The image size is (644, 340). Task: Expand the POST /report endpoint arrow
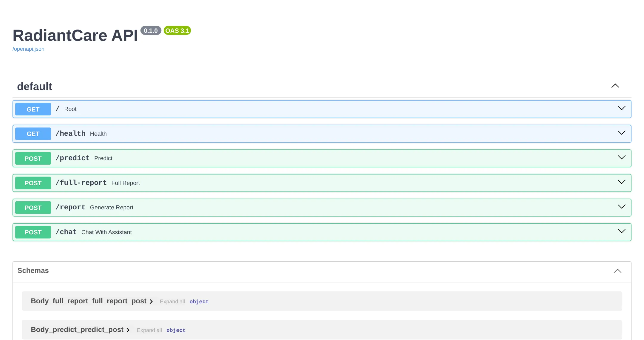(x=621, y=207)
